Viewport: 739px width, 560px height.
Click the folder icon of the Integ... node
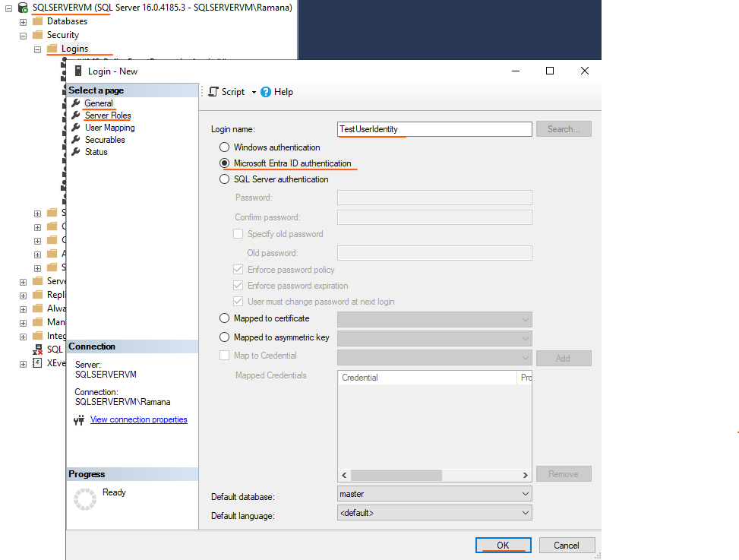(x=38, y=336)
